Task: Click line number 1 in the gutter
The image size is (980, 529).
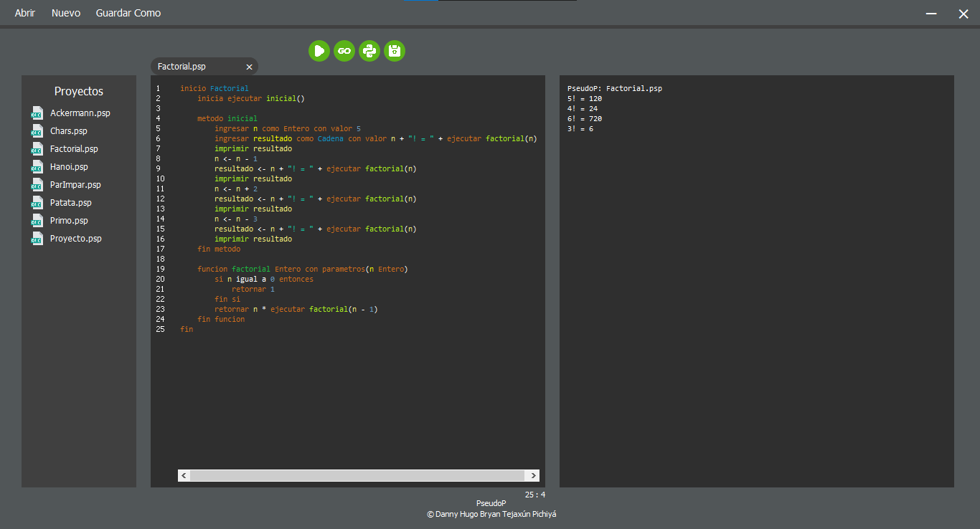Action: click(x=158, y=88)
